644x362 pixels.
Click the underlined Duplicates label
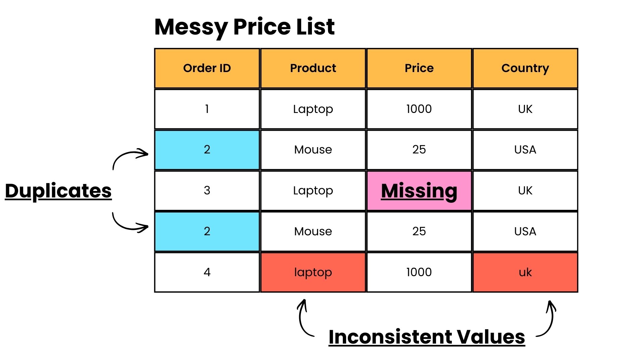click(x=58, y=191)
